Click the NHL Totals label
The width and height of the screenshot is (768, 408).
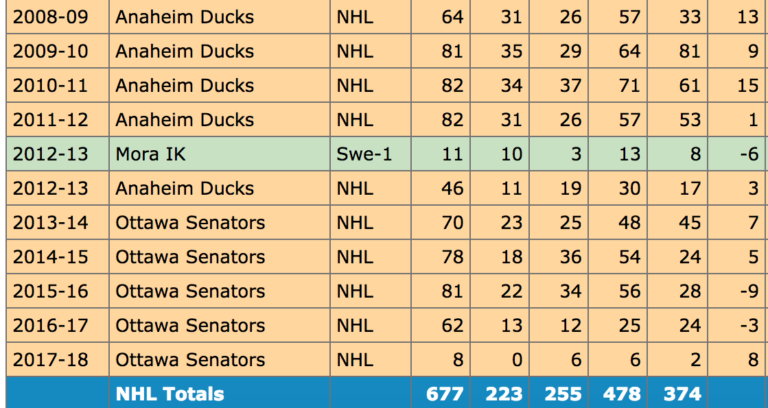point(170,394)
